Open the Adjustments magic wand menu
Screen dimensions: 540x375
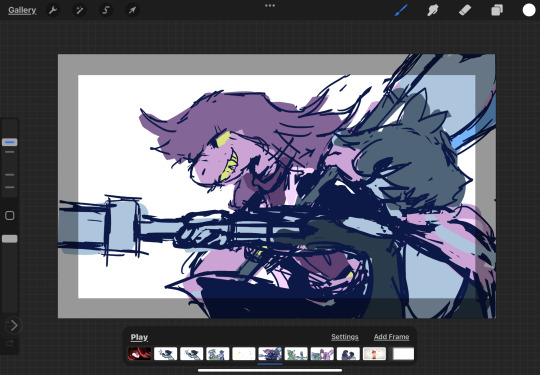[80, 10]
